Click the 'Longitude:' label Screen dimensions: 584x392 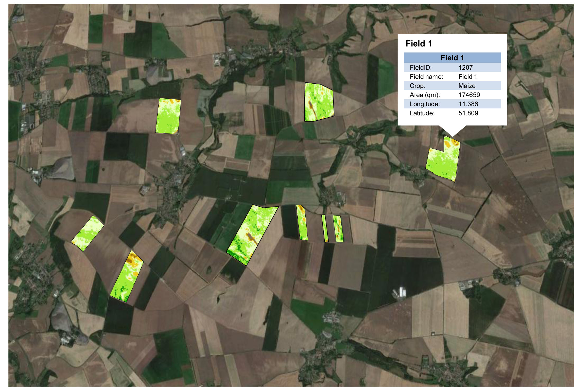pyautogui.click(x=425, y=104)
